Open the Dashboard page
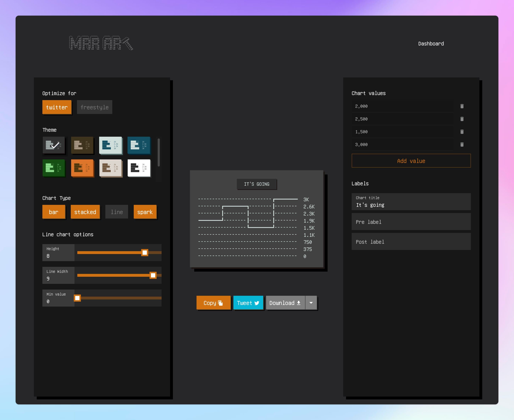The width and height of the screenshot is (514, 420). (431, 43)
